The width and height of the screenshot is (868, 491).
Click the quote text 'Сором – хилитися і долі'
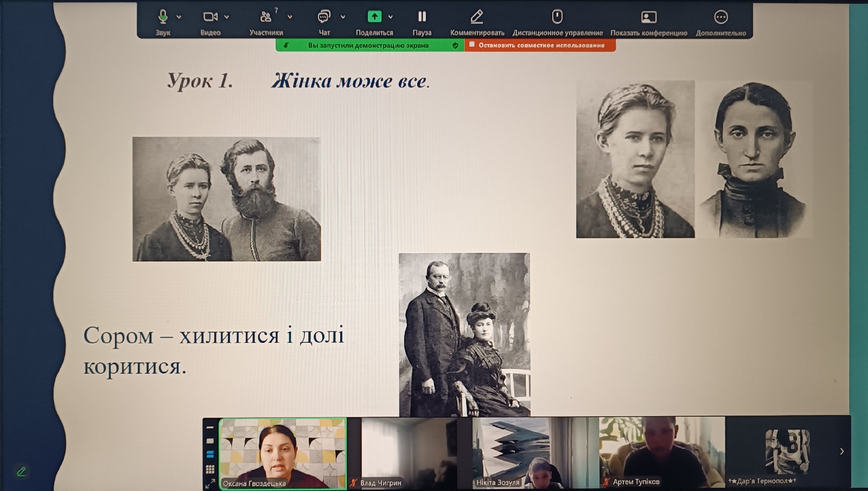pos(214,336)
